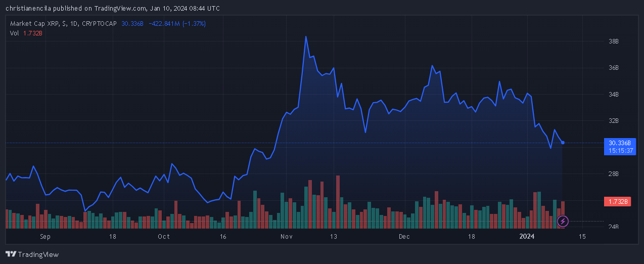This screenshot has width=644, height=264.
Task: Click the 24B price axis label
Action: pyautogui.click(x=613, y=227)
